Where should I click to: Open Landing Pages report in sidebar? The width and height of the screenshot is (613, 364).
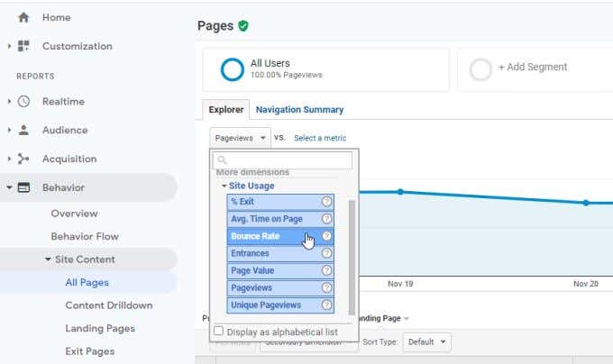click(100, 329)
